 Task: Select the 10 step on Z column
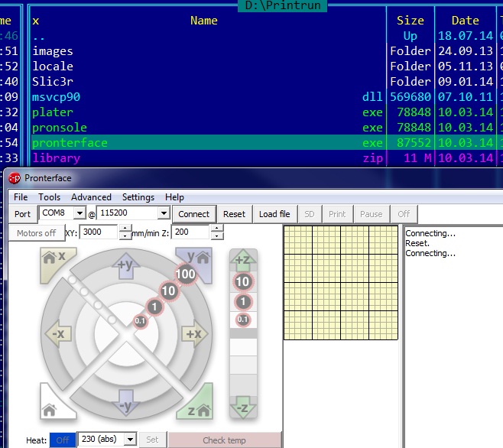click(243, 281)
